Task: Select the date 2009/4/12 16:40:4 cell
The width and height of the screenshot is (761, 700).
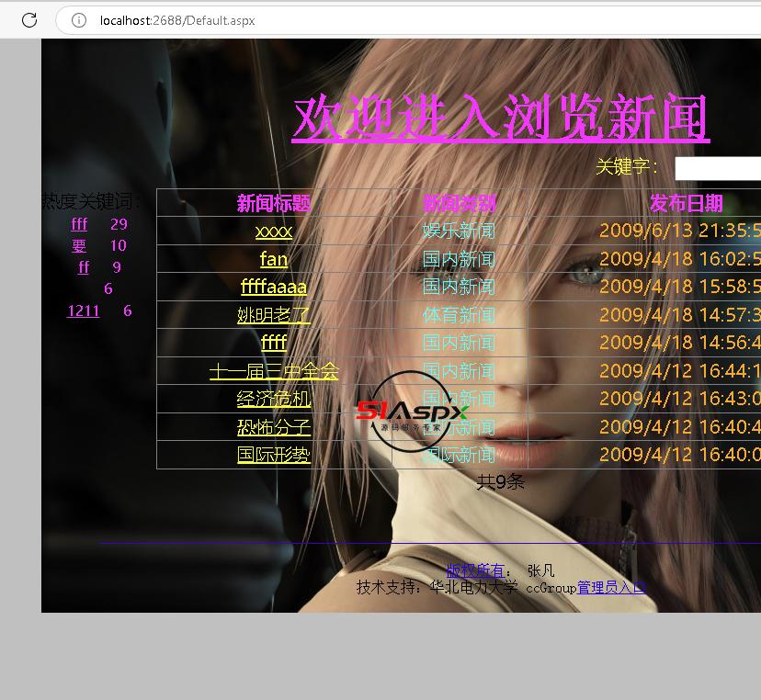Action: (680, 427)
